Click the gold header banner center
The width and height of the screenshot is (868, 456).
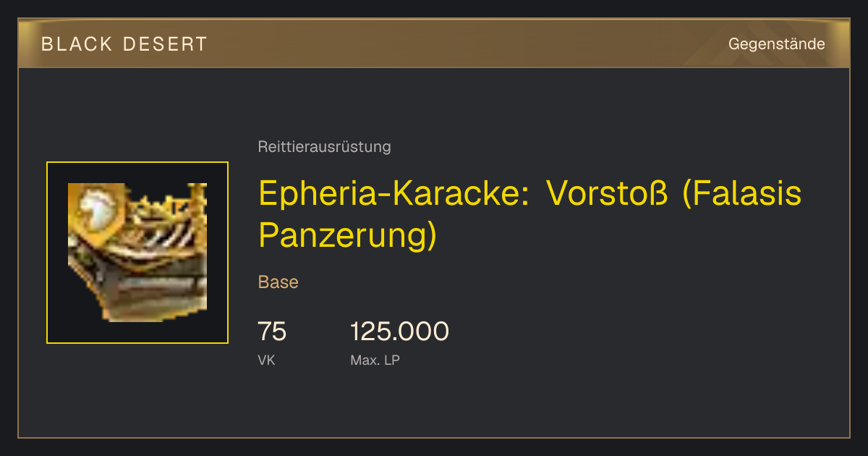[434, 43]
